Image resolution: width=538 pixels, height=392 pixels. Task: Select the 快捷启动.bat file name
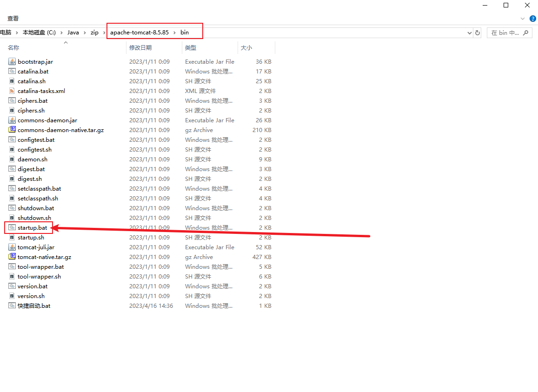[x=34, y=306]
